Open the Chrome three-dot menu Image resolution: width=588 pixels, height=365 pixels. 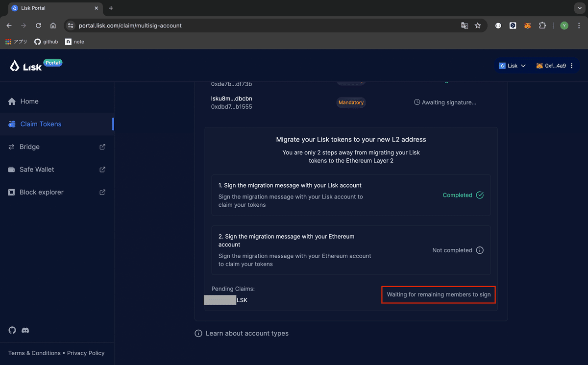578,25
